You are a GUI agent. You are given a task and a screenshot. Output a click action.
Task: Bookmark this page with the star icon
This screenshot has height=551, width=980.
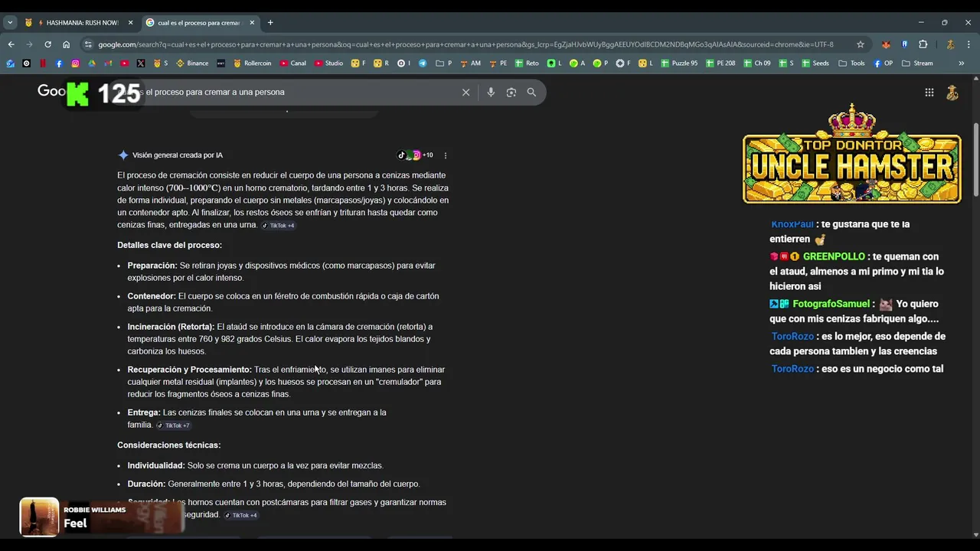(861, 44)
